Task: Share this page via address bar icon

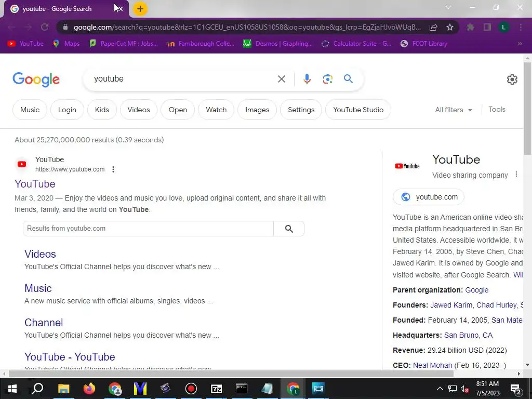Action: [433, 27]
